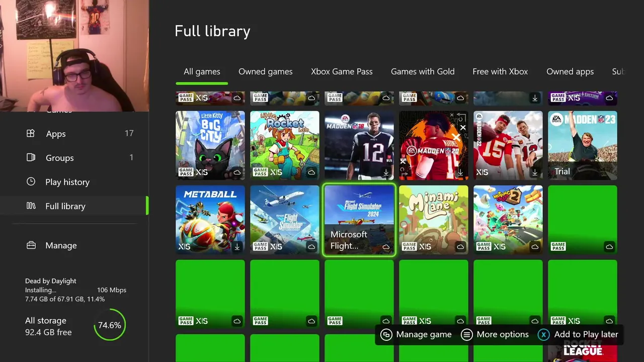Image resolution: width=644 pixels, height=362 pixels.
Task: Open Manage in the sidebar
Action: click(x=74, y=245)
